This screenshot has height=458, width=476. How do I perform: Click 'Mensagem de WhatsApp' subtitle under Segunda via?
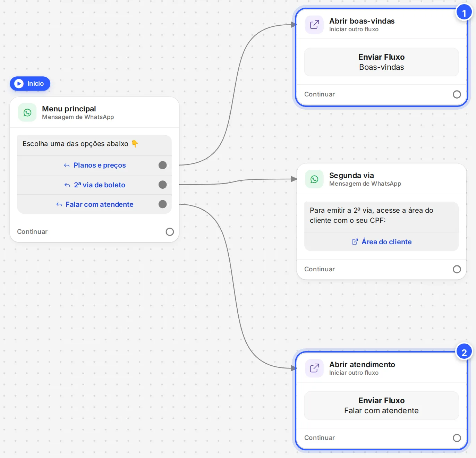click(x=365, y=184)
